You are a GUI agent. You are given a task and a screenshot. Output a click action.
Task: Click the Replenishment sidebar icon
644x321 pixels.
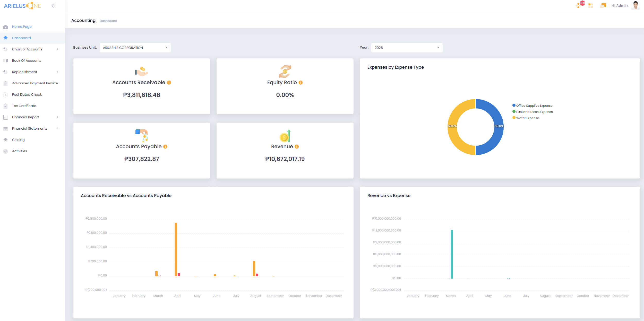tap(5, 72)
